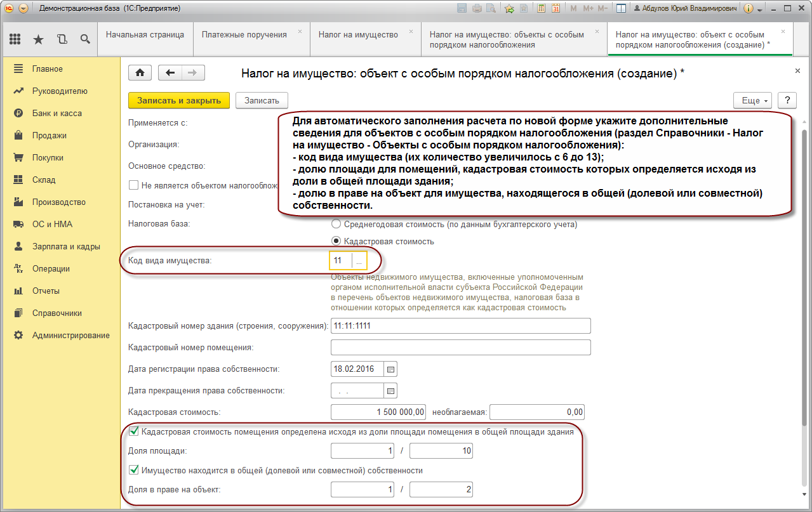Open user dropdown arrow near info icon
812x512 pixels.
coord(759,9)
